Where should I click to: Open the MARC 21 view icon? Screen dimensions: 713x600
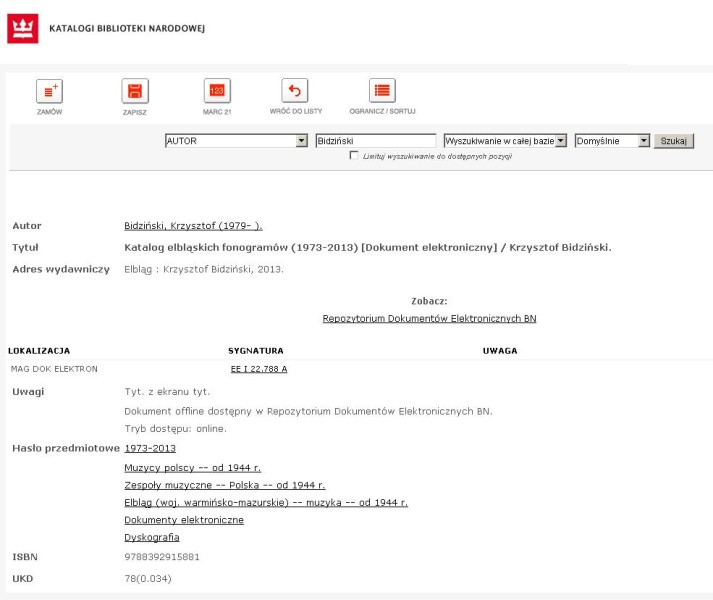tap(217, 91)
